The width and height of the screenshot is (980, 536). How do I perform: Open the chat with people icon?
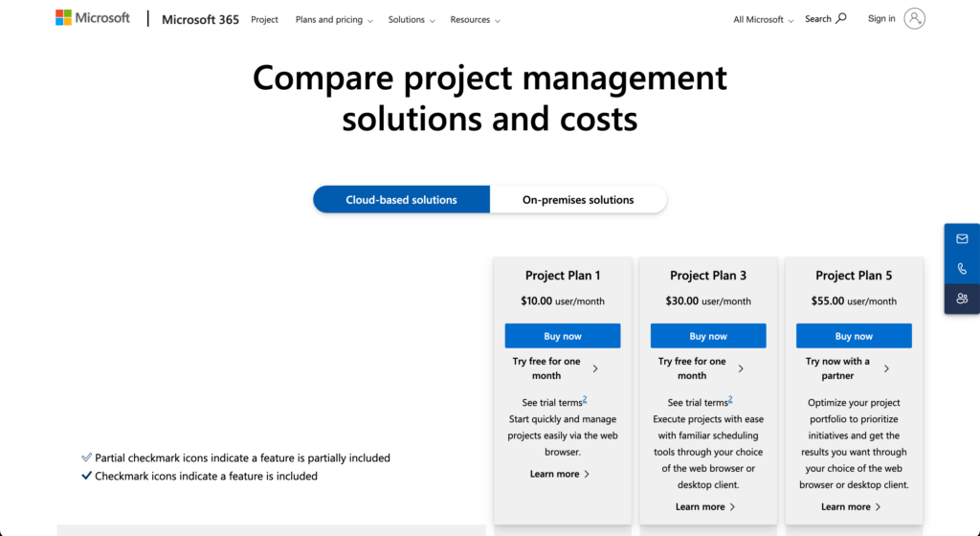point(962,299)
